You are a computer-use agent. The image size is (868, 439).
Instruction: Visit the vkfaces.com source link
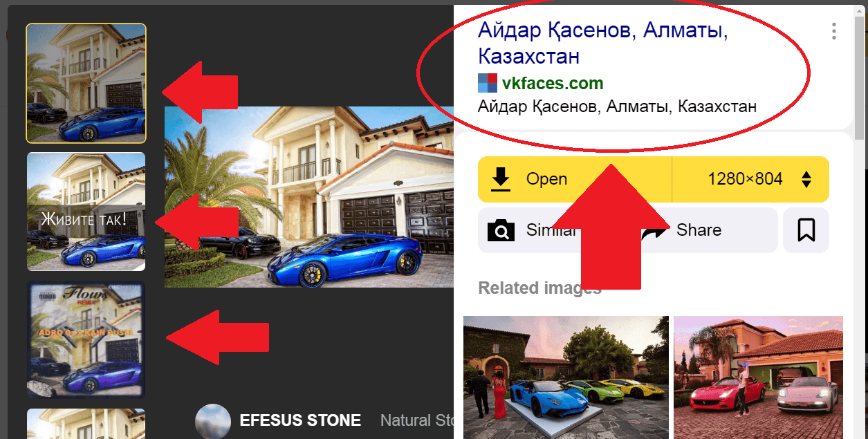coord(553,84)
